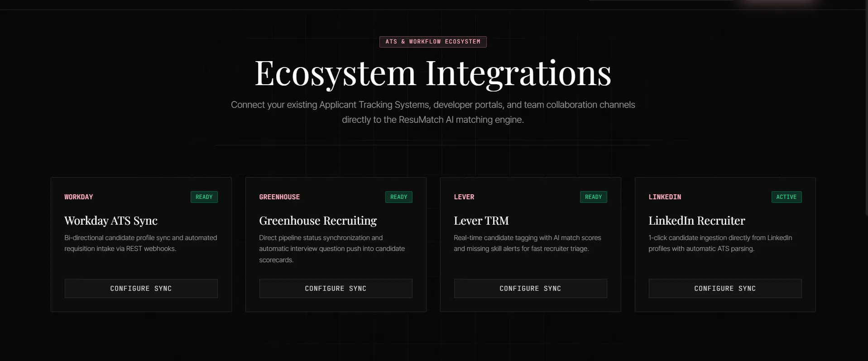Image resolution: width=868 pixels, height=361 pixels.
Task: Click Configure Sync on the Lever card
Action: [530, 289]
